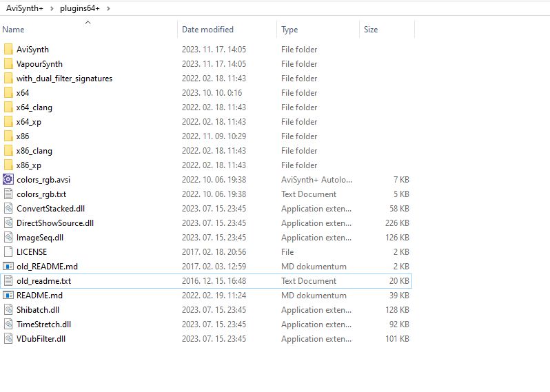Viewport: 550px width, 392px height.
Task: Click the x64_xp folder icon
Action: pos(8,122)
